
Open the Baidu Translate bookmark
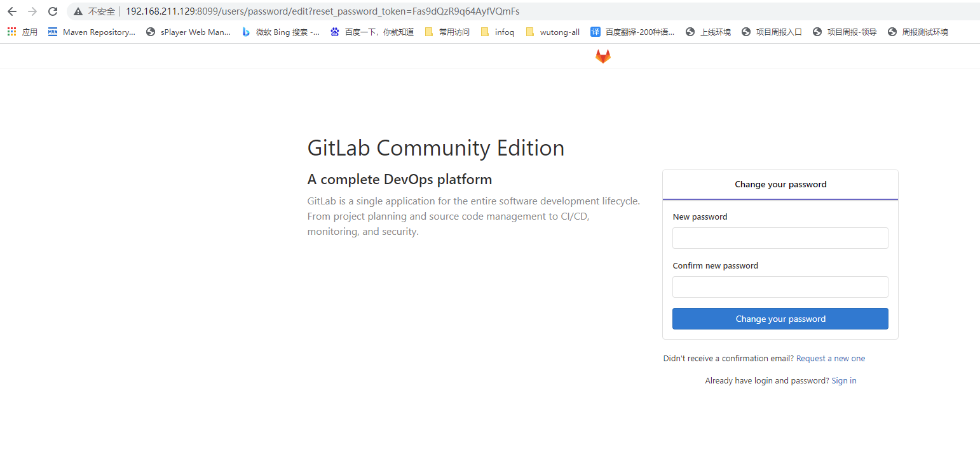pyautogui.click(x=632, y=31)
